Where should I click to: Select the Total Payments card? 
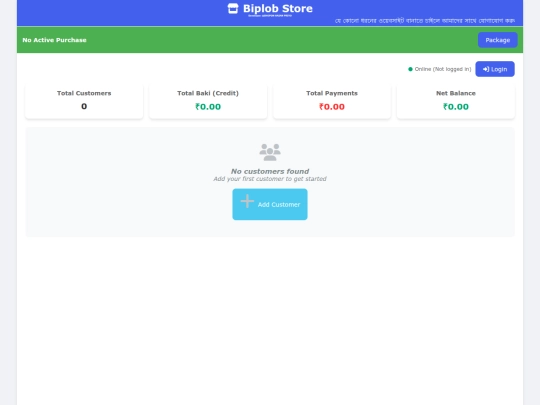click(332, 102)
